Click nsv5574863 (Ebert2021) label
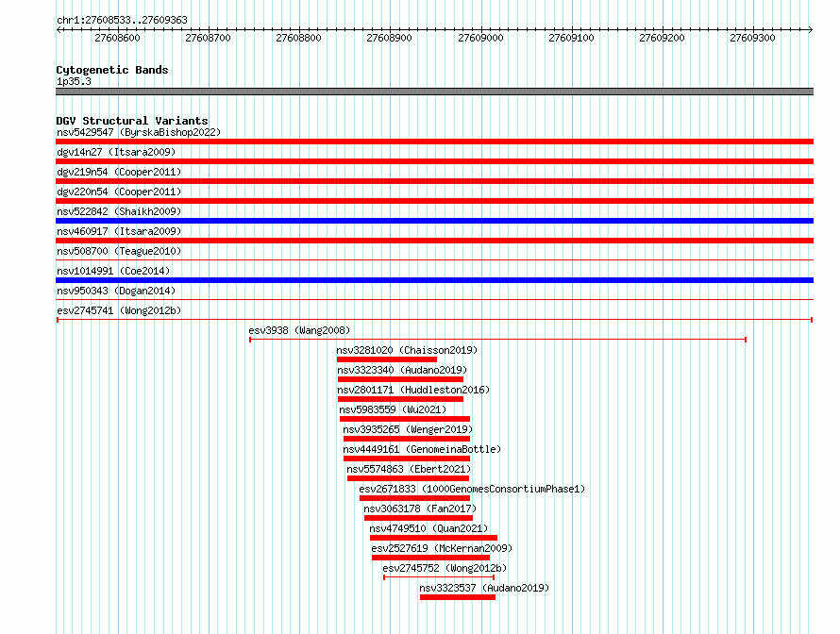The width and height of the screenshot is (840, 634). [409, 469]
